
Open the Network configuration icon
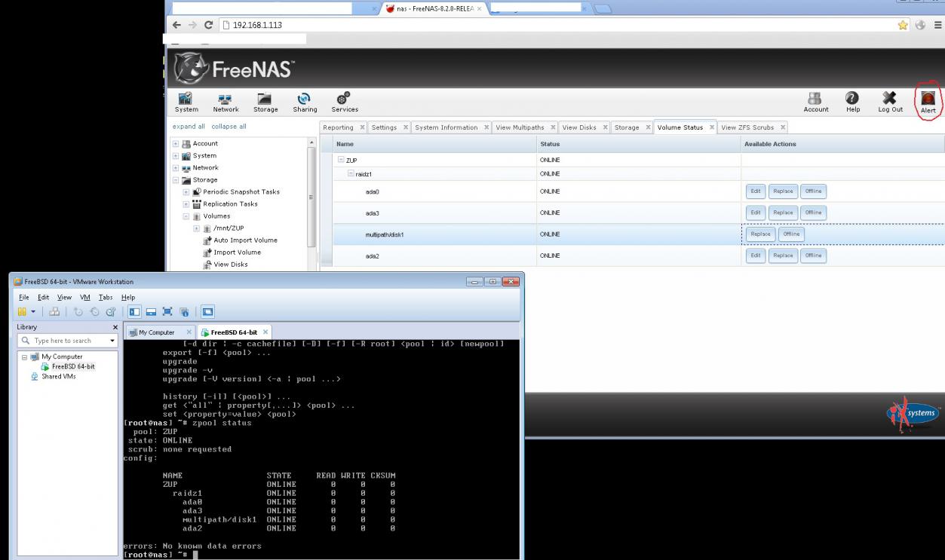(x=225, y=102)
